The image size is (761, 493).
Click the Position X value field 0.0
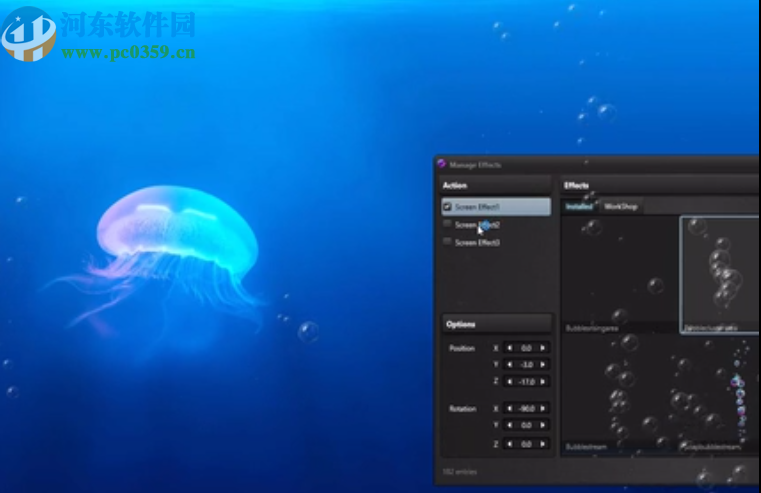coord(526,348)
